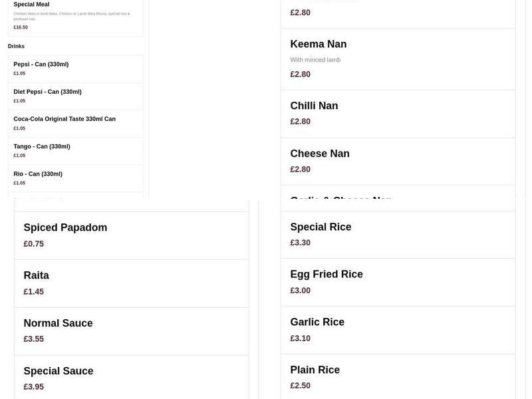Screen dimensions: 532x399
Task: Pick the Plain Rice item
Action: (397, 376)
